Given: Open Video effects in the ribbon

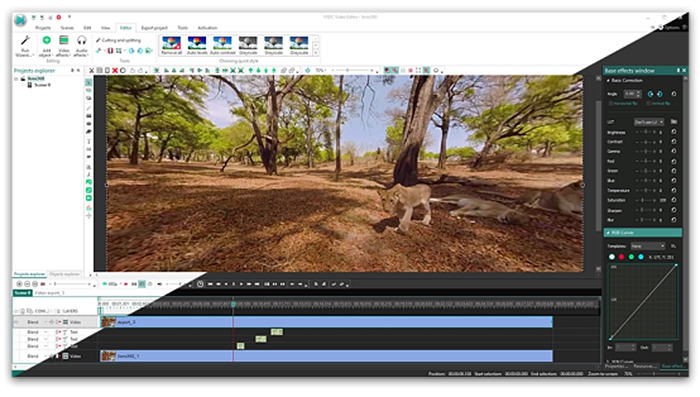Looking at the screenshot, I should tap(64, 46).
